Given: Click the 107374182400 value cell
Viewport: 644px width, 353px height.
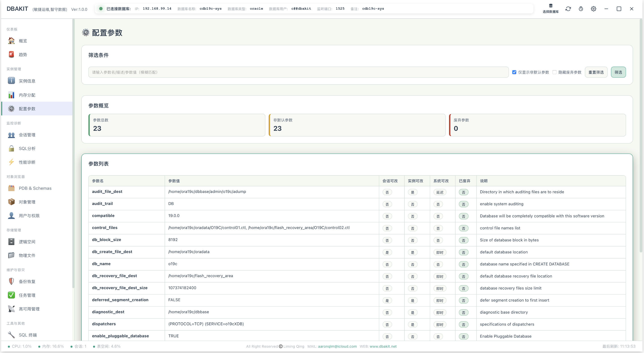Looking at the screenshot, I should tap(272, 288).
